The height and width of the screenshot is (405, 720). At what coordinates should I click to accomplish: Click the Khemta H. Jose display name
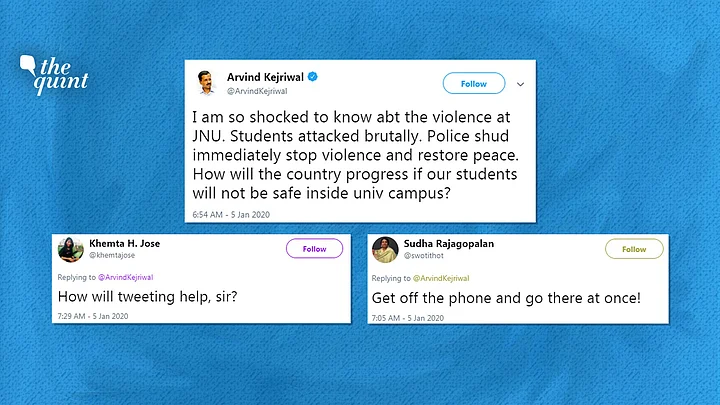(x=124, y=243)
